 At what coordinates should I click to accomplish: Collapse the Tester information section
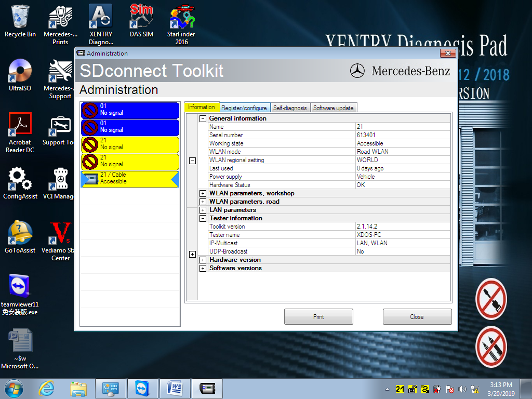[203, 219]
